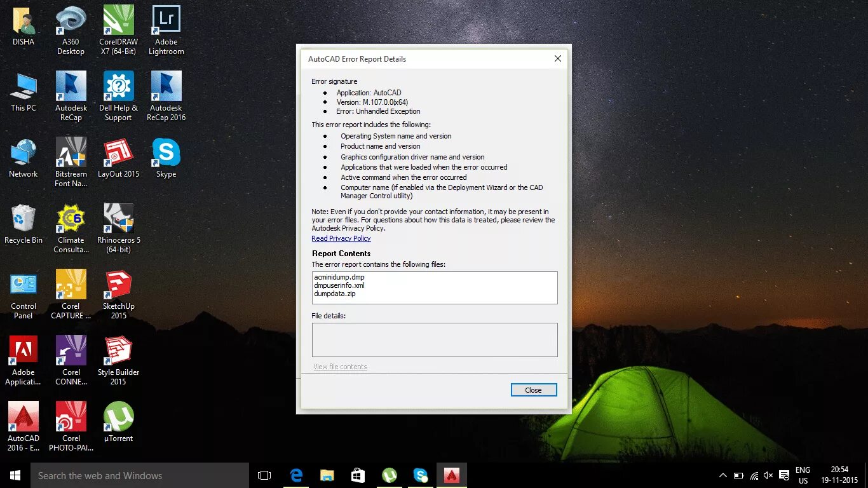Viewport: 868px width, 488px height.
Task: Open the Action Center notifications icon
Action: (x=785, y=475)
